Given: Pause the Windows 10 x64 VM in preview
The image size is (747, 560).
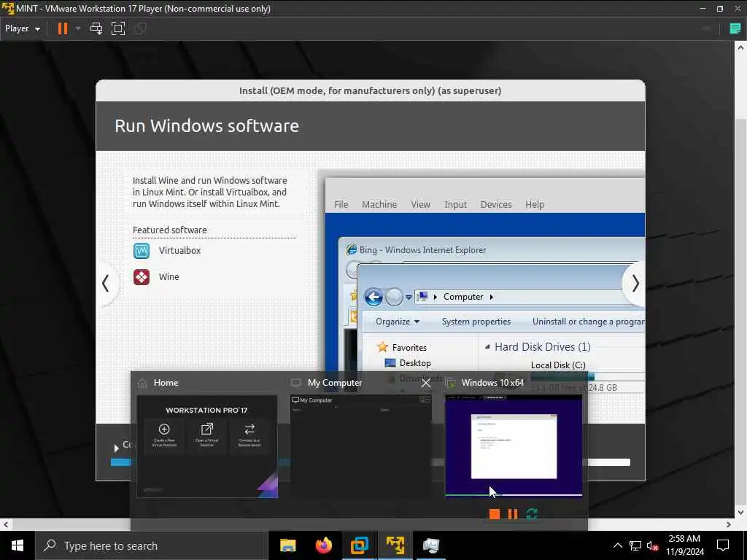Looking at the screenshot, I should 513,514.
